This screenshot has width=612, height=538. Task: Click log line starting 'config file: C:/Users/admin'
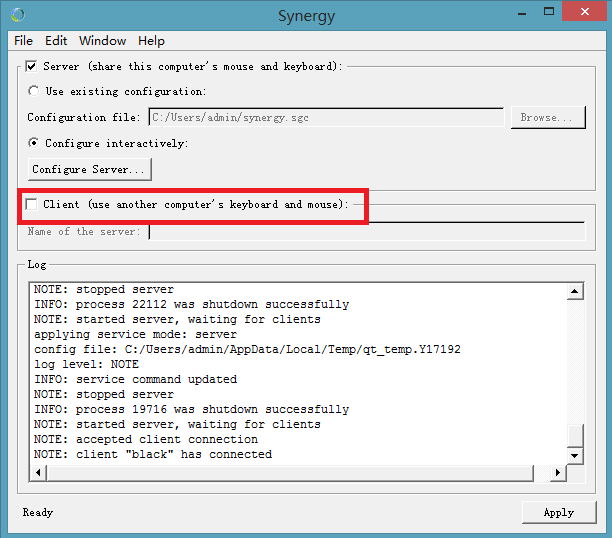[x=247, y=349]
